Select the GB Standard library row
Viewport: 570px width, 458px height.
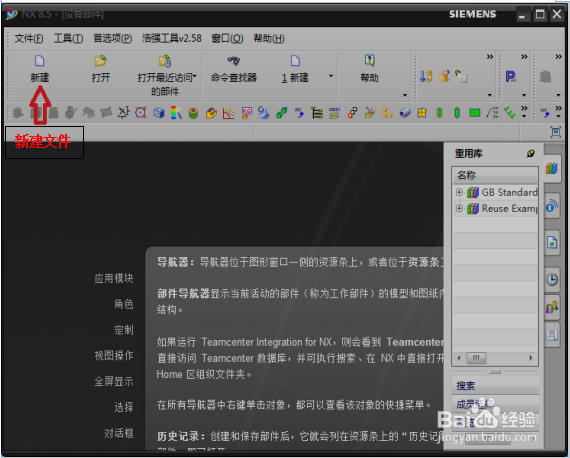[495, 192]
